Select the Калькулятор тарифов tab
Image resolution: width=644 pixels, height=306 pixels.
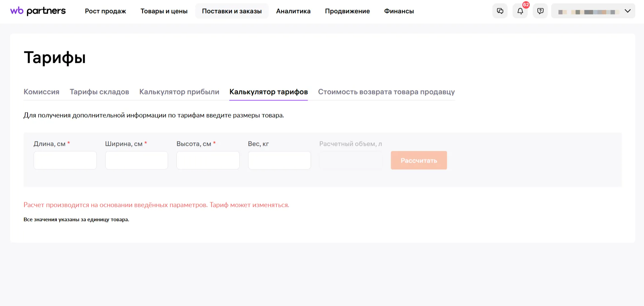[268, 92]
